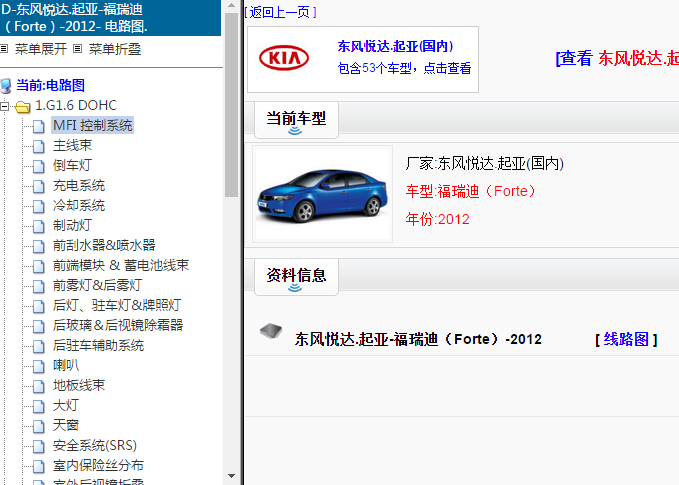
Task: Open 前雾灯&后雾灯 tree item
Action: pyautogui.click(x=97, y=285)
